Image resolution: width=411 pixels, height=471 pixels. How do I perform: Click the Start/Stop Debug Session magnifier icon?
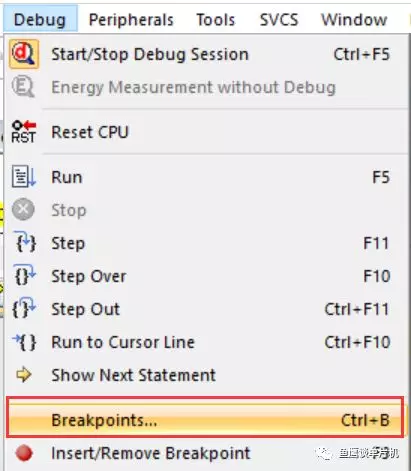[x=24, y=54]
